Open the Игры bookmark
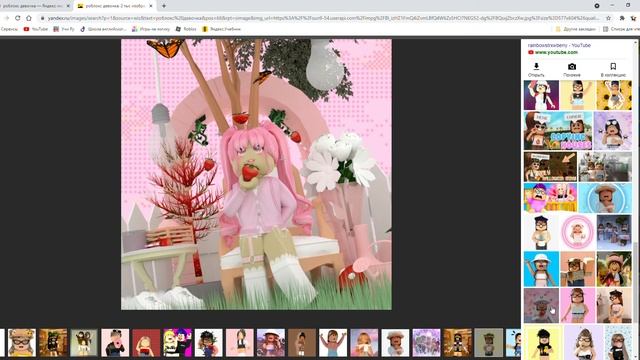This screenshot has height=360, width=640. 151,29
